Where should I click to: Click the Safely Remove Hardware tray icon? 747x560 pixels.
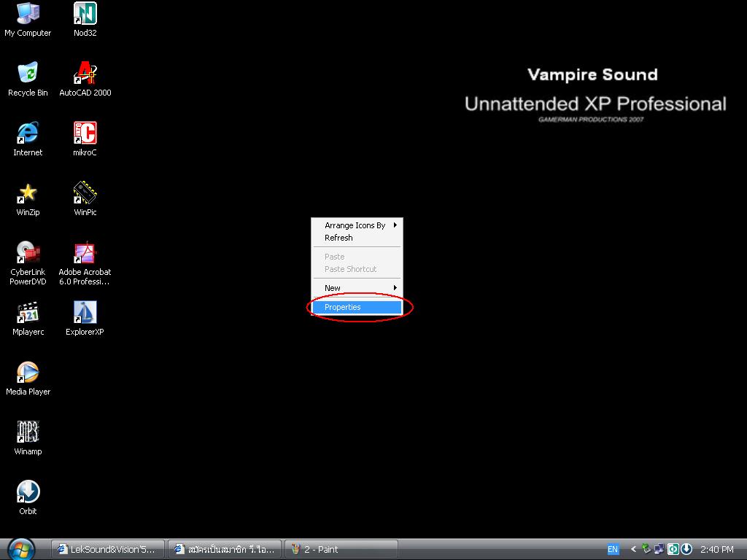click(646, 549)
